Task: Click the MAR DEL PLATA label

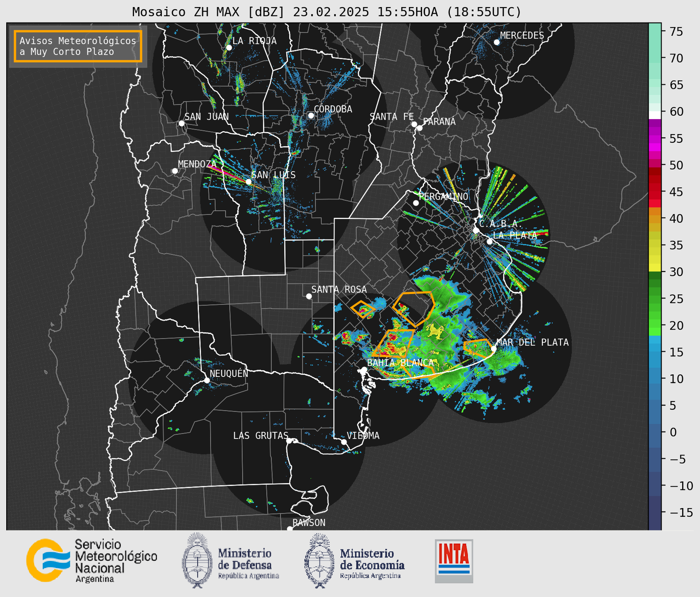Action: click(532, 342)
